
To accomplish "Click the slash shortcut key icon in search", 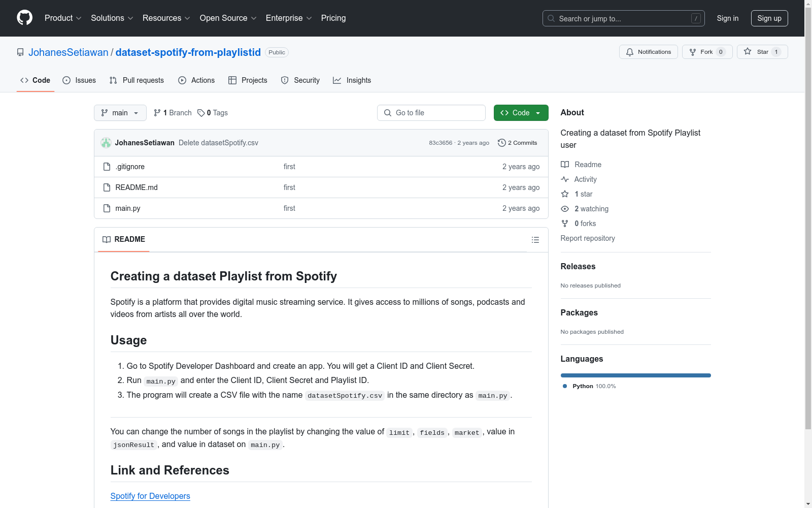I will pyautogui.click(x=696, y=18).
